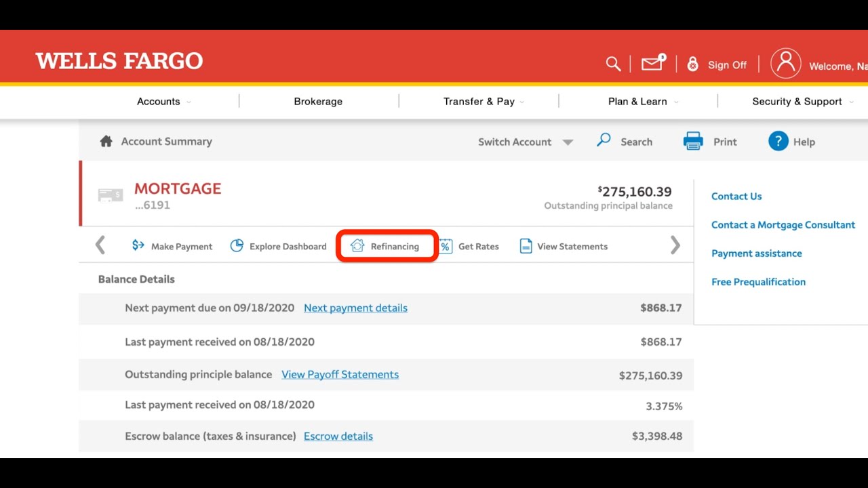Click the $3,398.48 escrow balance amount
Viewport: 868px width, 488px height.
pyautogui.click(x=657, y=436)
